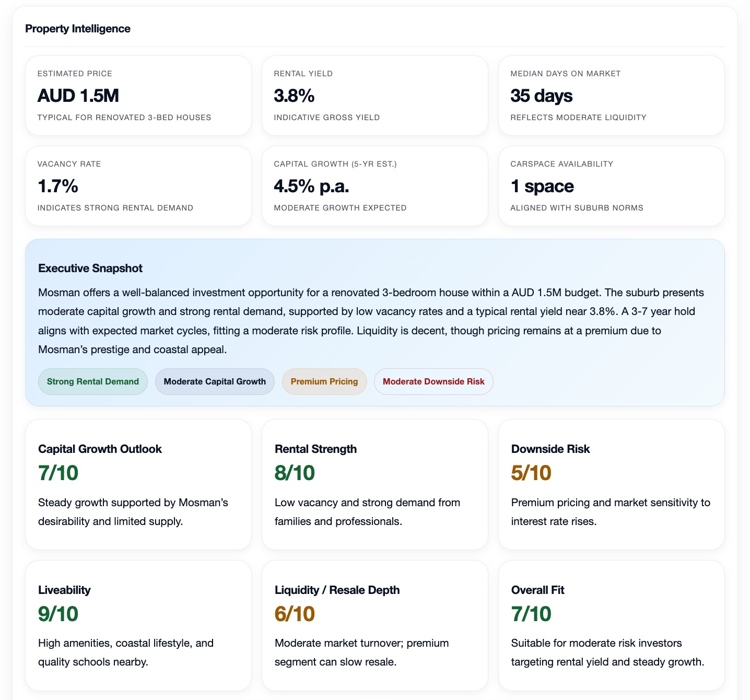The width and height of the screenshot is (750, 700).
Task: Open the Overall Fit 7/10 card
Action: [x=611, y=625]
